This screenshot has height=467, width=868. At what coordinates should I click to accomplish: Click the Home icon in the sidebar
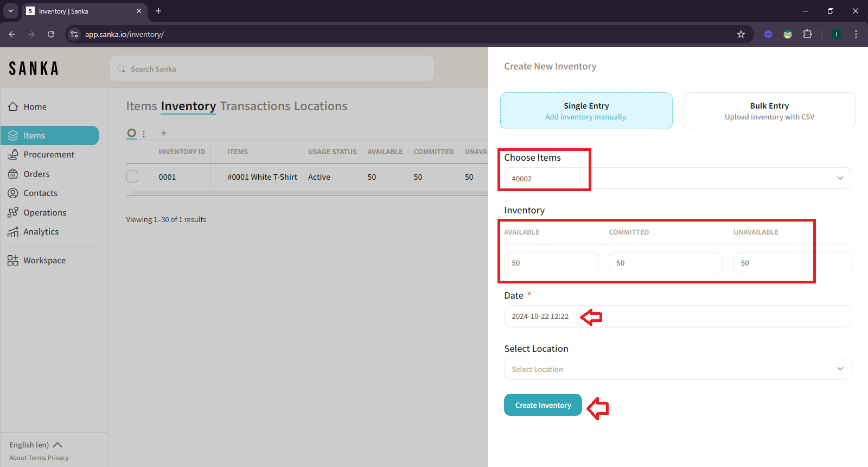click(x=13, y=106)
